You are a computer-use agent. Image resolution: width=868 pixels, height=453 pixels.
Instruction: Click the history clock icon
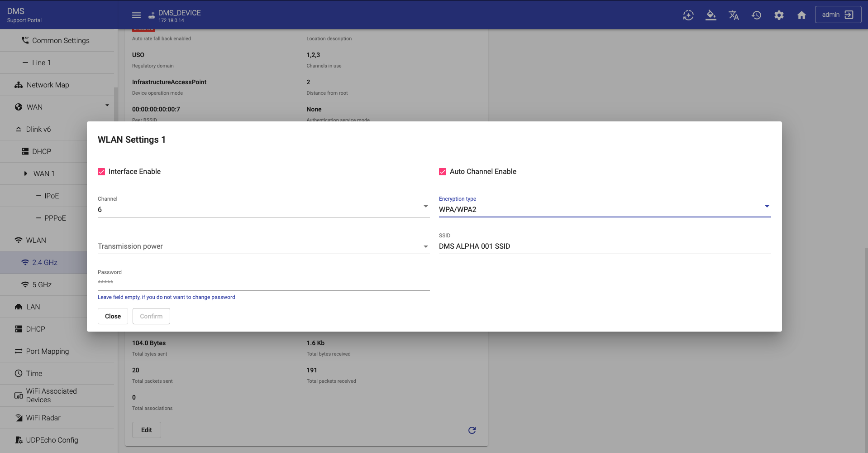coord(756,15)
